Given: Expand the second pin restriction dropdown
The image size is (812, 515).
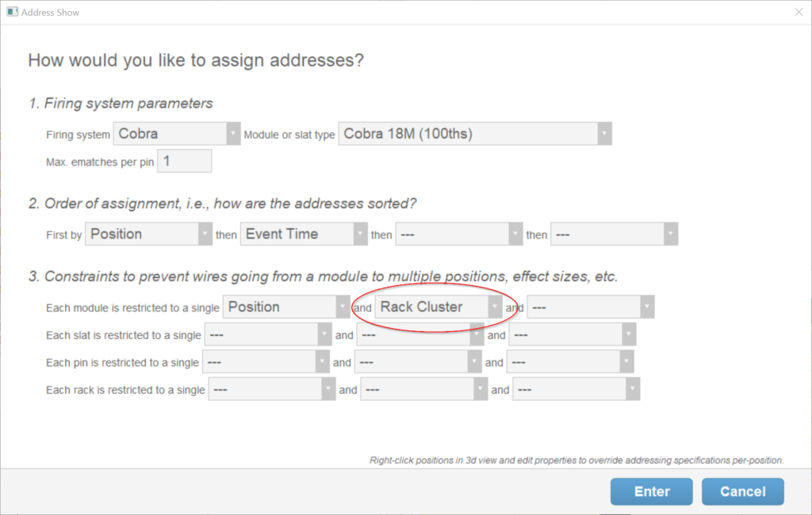Looking at the screenshot, I should click(418, 363).
